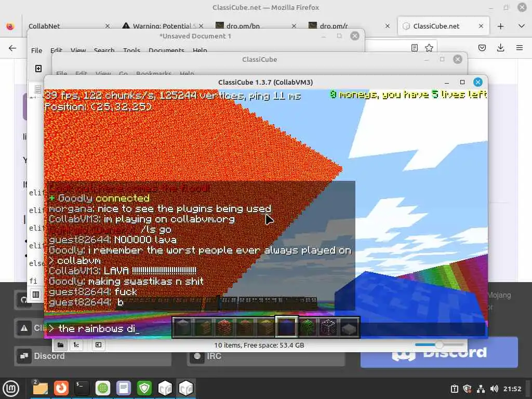Expand the list all tabs dropdown
Viewport: 532px width, 399px height.
click(x=522, y=26)
